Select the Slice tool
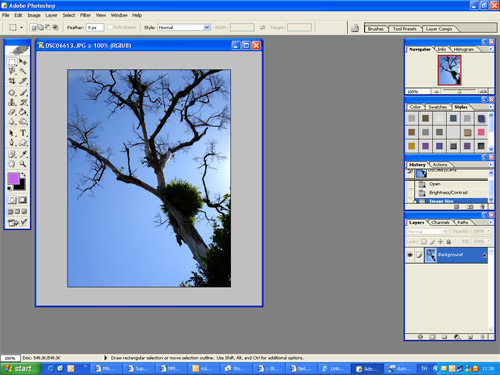 coord(23,81)
